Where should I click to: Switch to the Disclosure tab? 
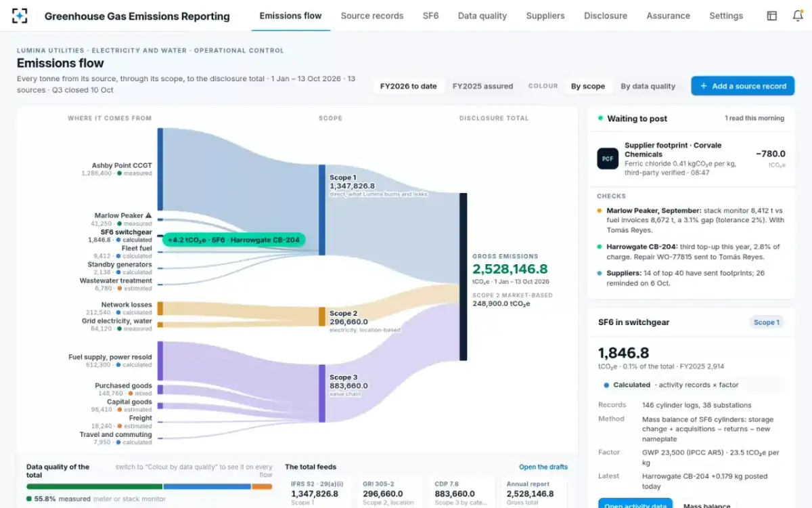pyautogui.click(x=606, y=16)
